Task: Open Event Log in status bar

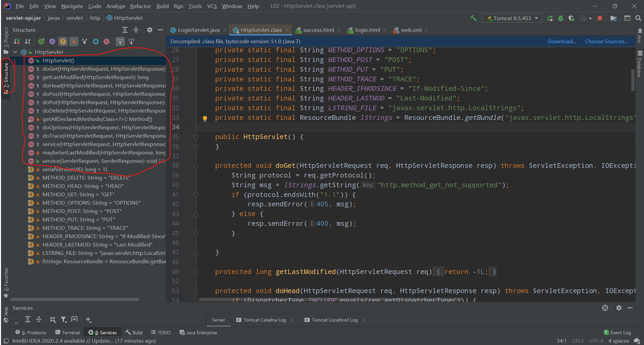Action: pyautogui.click(x=617, y=333)
